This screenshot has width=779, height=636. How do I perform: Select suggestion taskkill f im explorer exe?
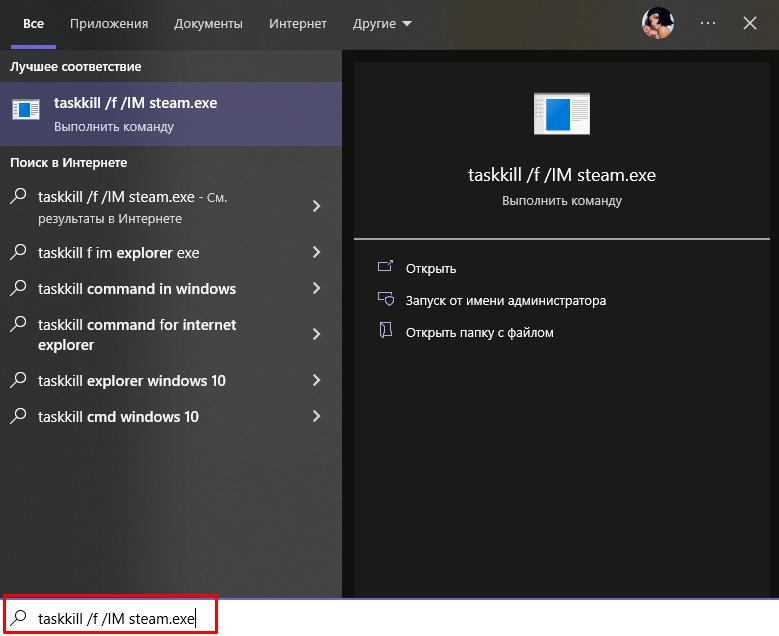point(171,252)
